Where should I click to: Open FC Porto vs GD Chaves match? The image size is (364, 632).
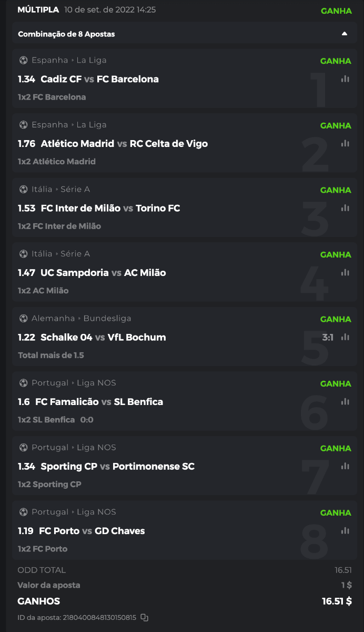pyautogui.click(x=92, y=530)
